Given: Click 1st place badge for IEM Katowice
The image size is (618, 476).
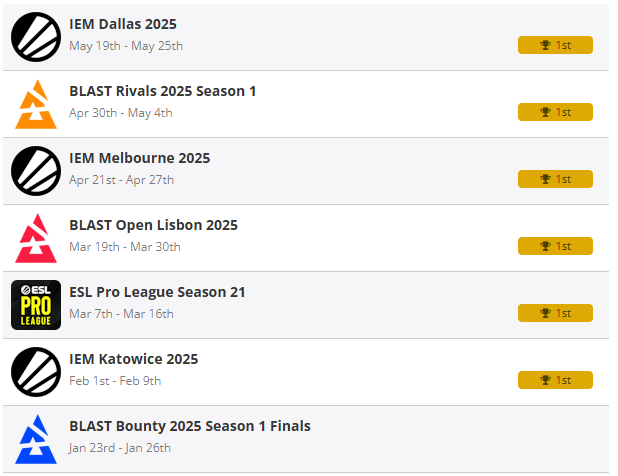Looking at the screenshot, I should tap(555, 380).
